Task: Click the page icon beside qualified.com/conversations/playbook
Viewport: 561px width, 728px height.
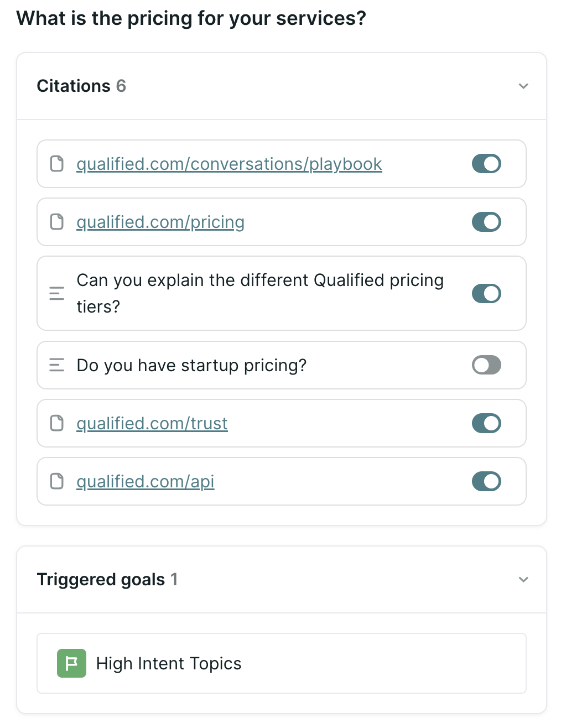Action: [57, 164]
